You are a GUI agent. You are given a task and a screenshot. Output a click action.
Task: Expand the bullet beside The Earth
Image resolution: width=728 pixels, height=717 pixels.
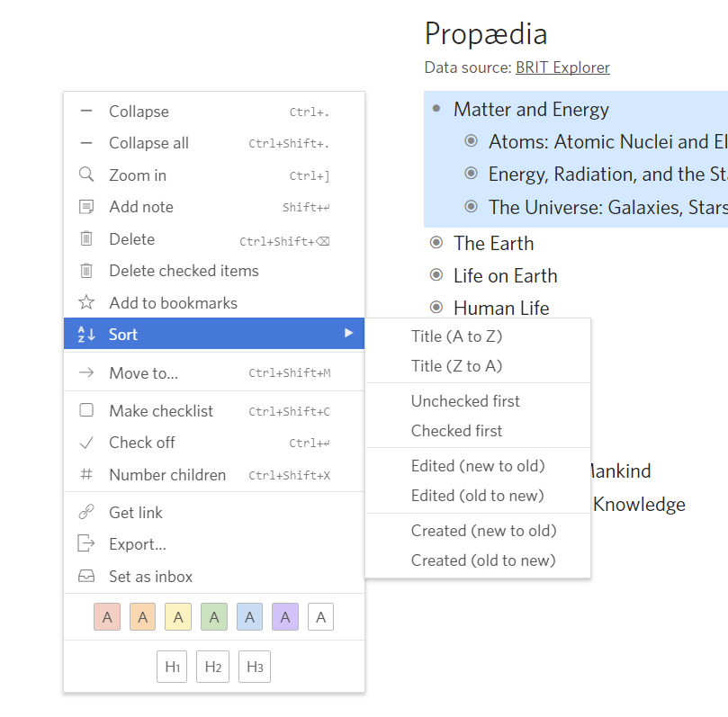(436, 243)
